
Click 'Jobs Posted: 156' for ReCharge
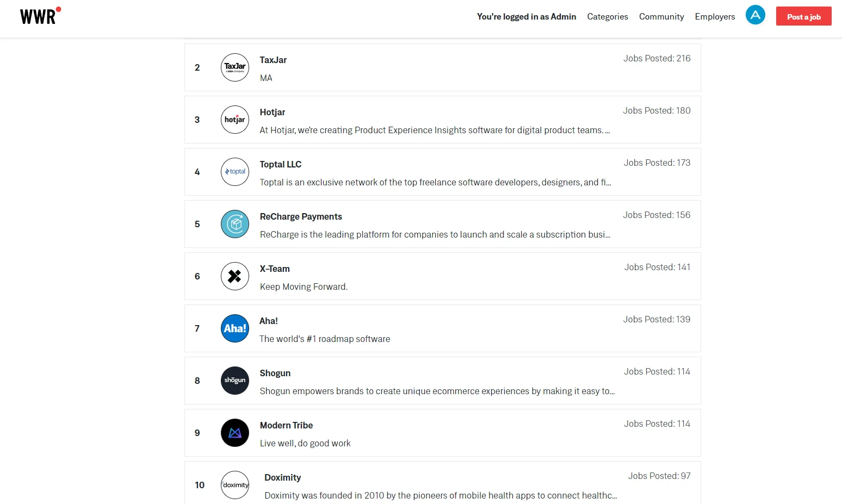click(657, 215)
